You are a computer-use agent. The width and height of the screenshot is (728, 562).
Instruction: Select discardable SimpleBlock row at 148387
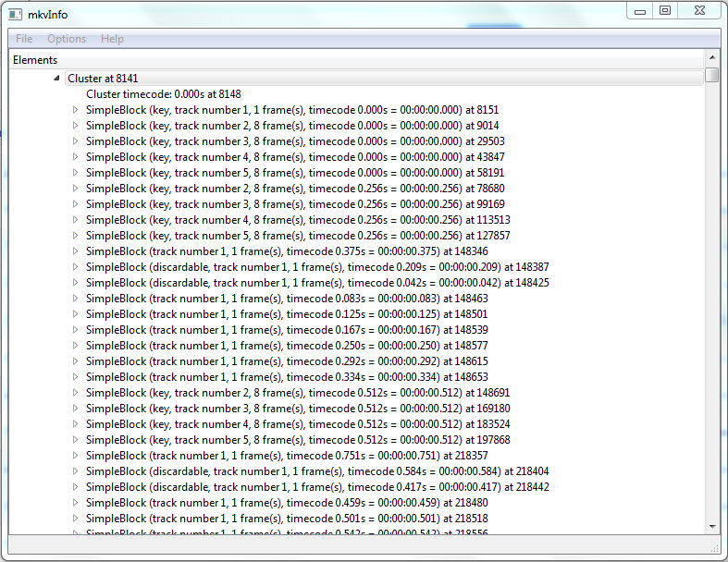[317, 267]
